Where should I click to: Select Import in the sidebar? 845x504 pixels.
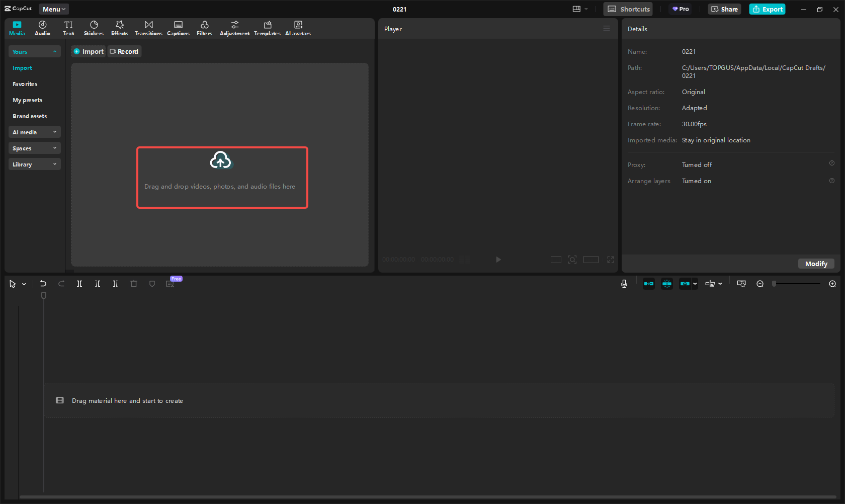click(22, 68)
